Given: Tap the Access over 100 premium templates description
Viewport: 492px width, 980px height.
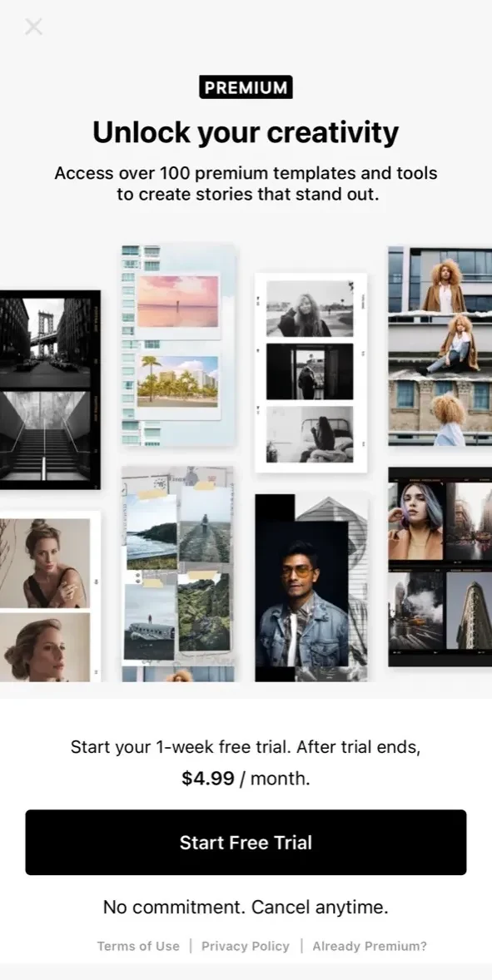Looking at the screenshot, I should pyautogui.click(x=246, y=183).
